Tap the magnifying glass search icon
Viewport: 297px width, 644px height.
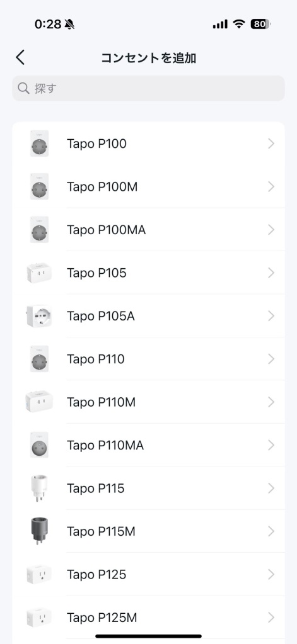[x=23, y=88]
